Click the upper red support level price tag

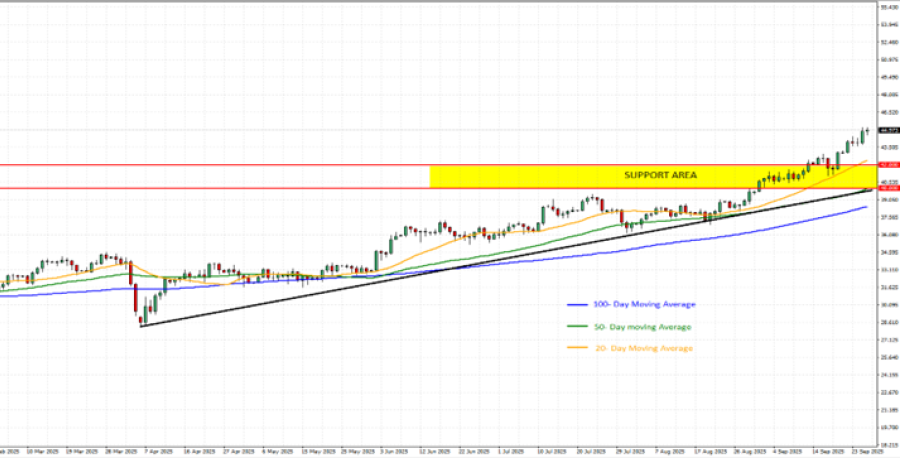(887, 165)
